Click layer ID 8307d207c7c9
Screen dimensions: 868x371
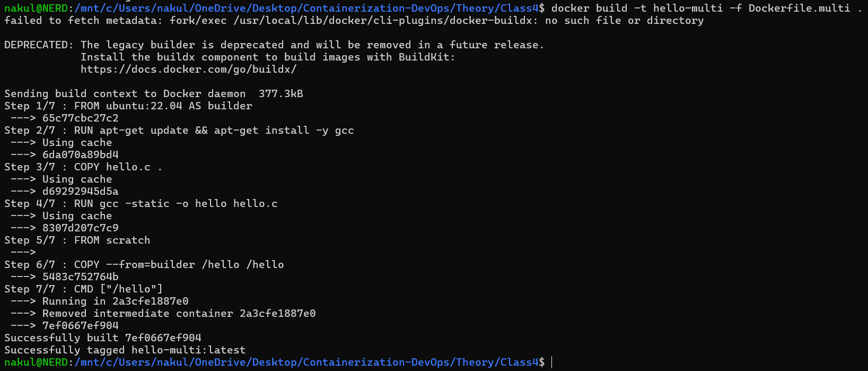click(80, 228)
